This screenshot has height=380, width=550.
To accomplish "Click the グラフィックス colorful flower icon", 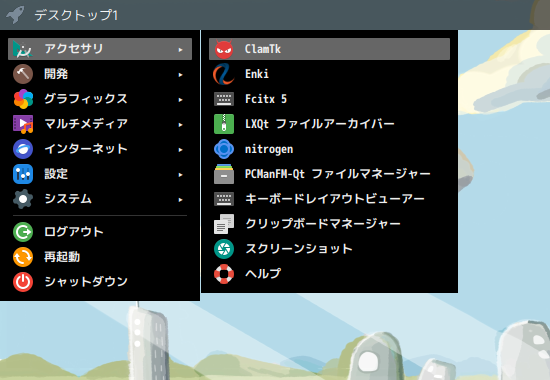I will point(23,99).
